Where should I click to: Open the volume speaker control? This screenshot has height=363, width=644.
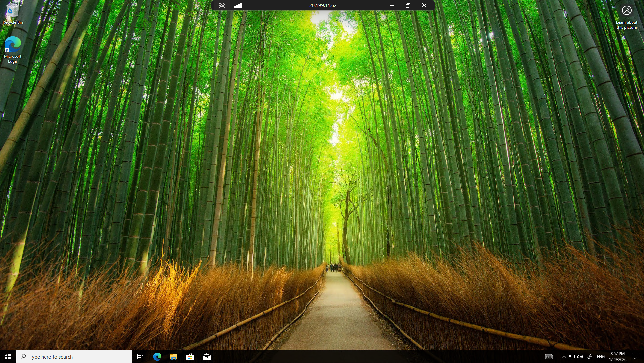[580, 356]
